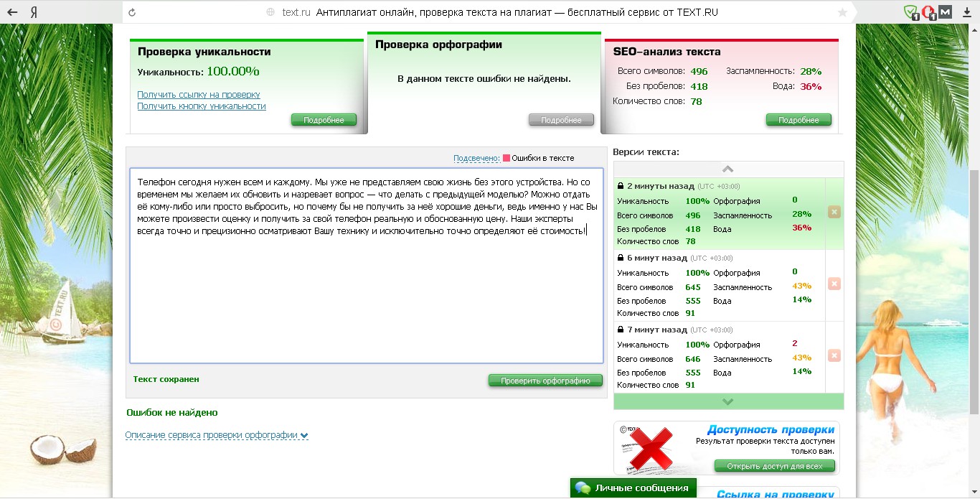Image resolution: width=980 pixels, height=499 pixels.
Task: Click the red cross Доступность проверки image
Action: coord(650,448)
